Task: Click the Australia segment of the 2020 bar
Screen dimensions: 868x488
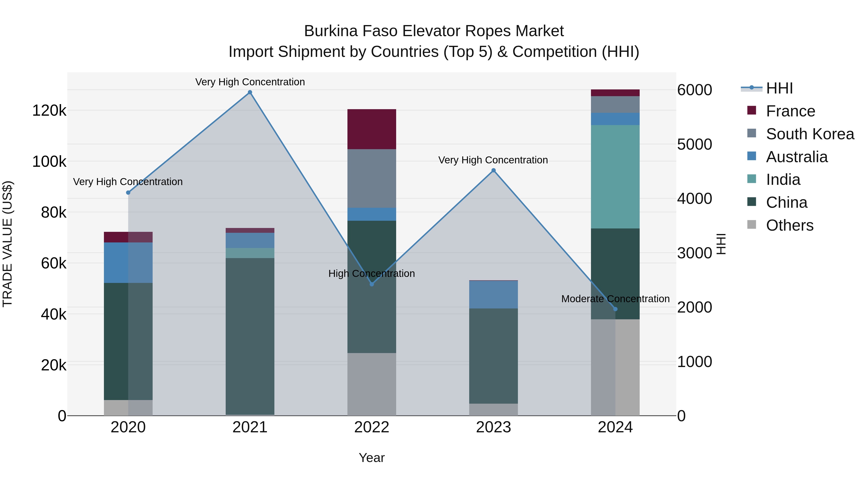Action: tap(128, 263)
